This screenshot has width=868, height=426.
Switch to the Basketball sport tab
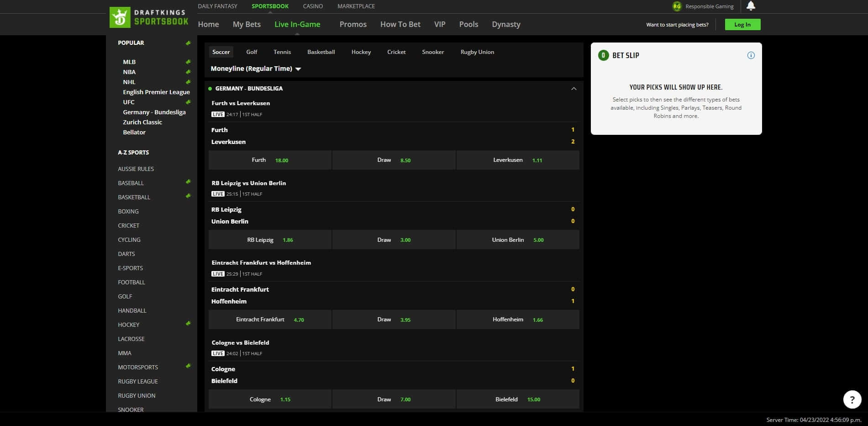321,52
